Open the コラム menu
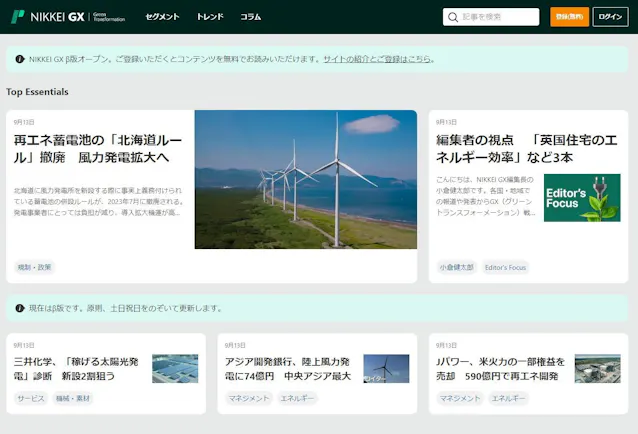 point(250,17)
